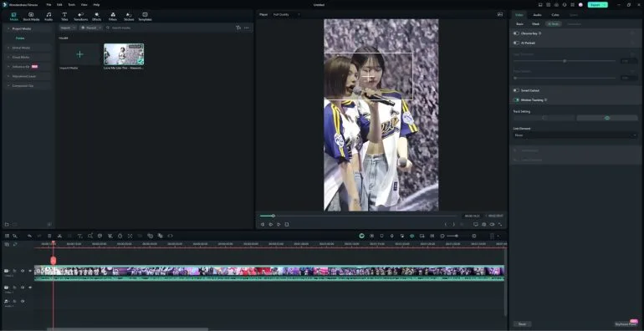Viewport: 644px width, 331px height.
Task: Open the Media library tab icon
Action: [x=14, y=17]
